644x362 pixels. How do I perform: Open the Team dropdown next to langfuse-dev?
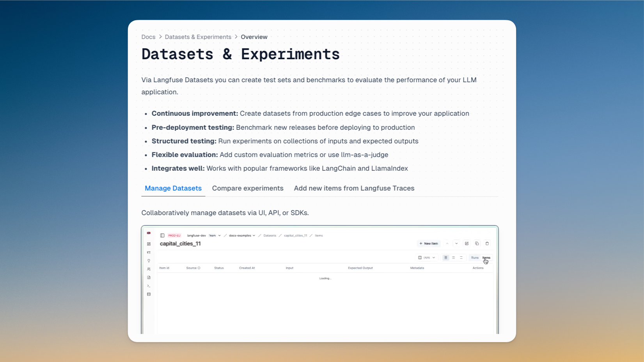point(214,235)
